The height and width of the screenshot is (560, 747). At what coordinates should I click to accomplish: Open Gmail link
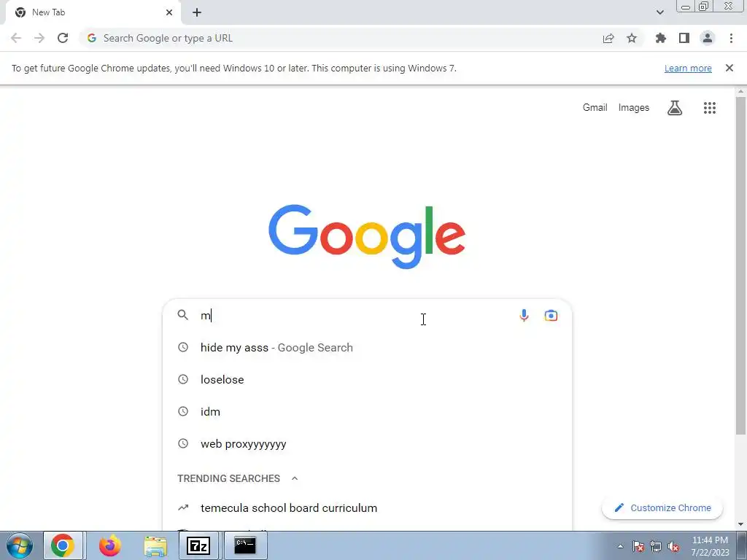coord(595,108)
